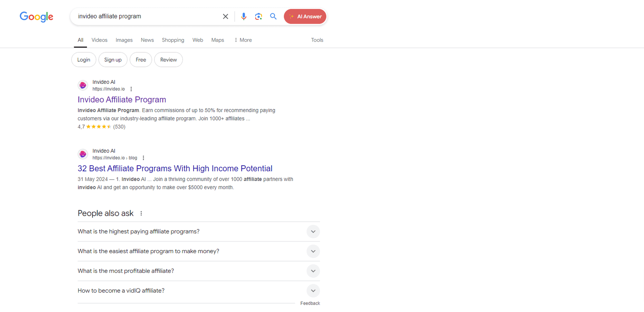
Task: Click the AI Answer button
Action: [x=305, y=17]
